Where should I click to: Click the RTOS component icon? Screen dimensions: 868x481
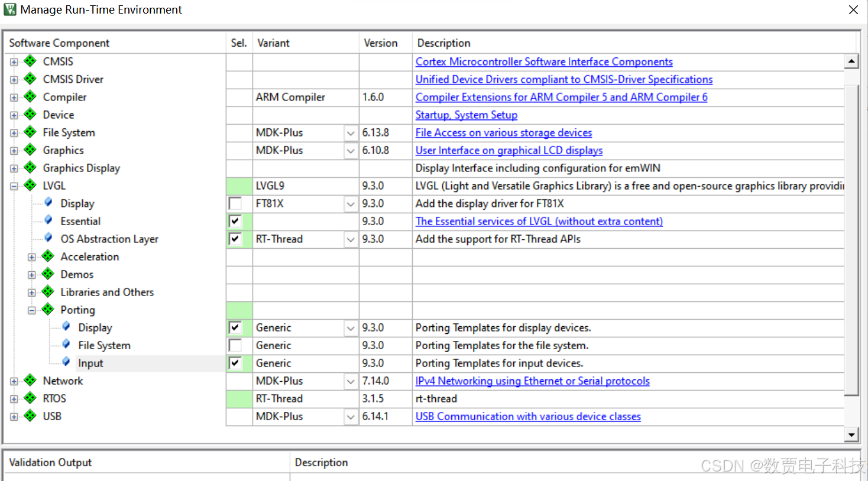30,398
